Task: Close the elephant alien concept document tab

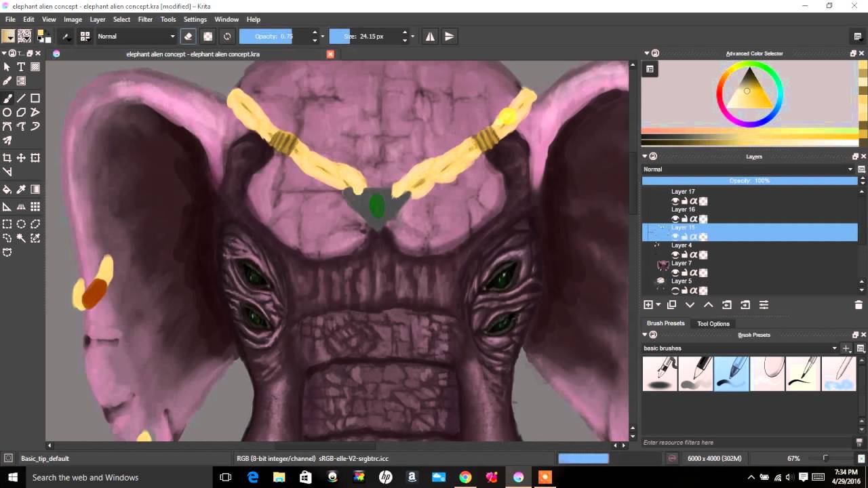Action: click(x=330, y=54)
